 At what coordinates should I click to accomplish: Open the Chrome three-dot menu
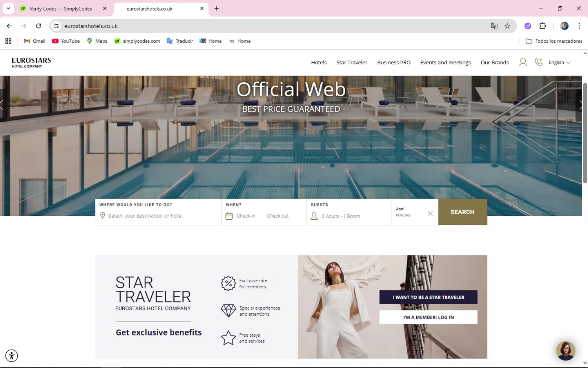pyautogui.click(x=579, y=26)
